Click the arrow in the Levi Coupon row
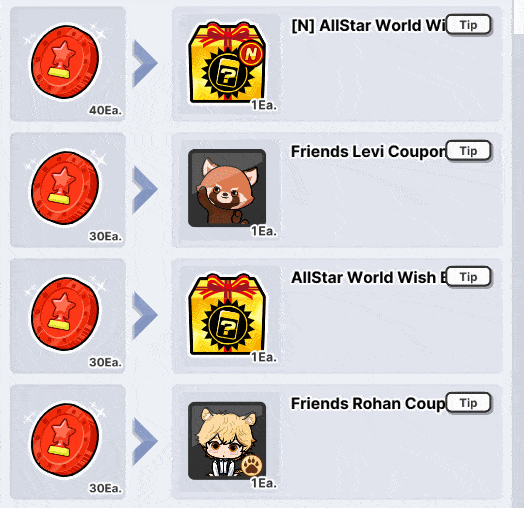The width and height of the screenshot is (524, 508). [x=145, y=189]
